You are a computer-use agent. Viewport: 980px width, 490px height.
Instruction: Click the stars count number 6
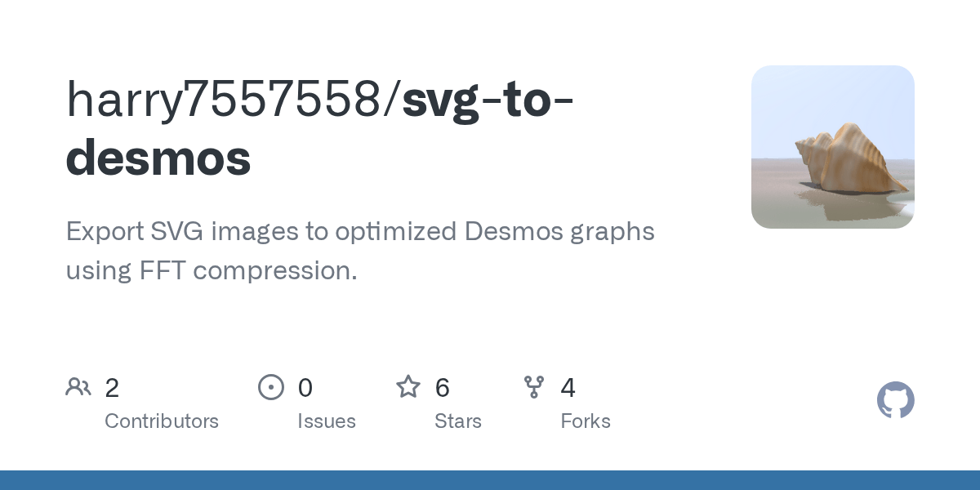(x=443, y=388)
